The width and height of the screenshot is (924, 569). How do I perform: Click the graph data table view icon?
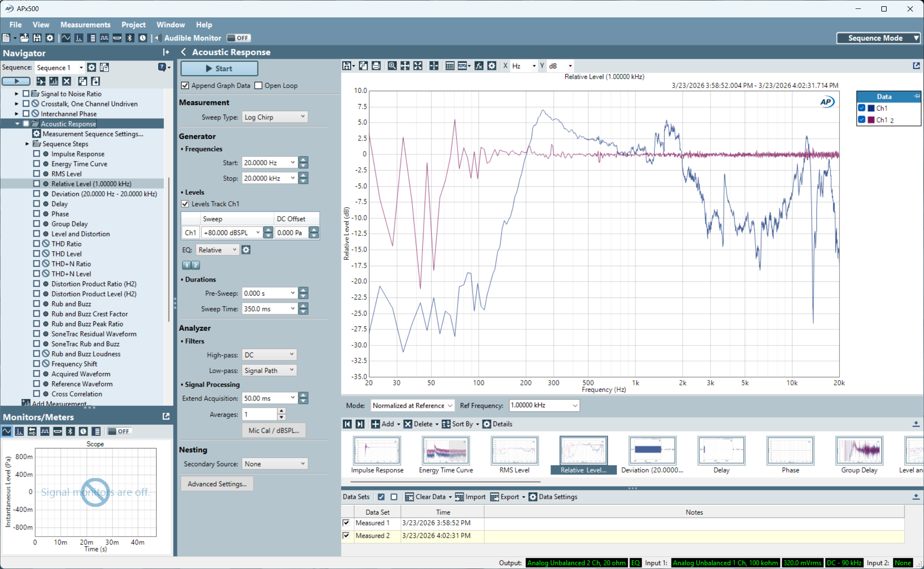450,66
